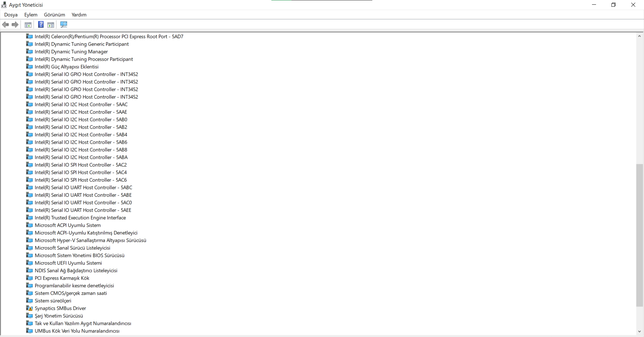The width and height of the screenshot is (644, 337).
Task: Click icon beside Microsoft UEFI Uyumlu Sistemi
Action: point(30,263)
